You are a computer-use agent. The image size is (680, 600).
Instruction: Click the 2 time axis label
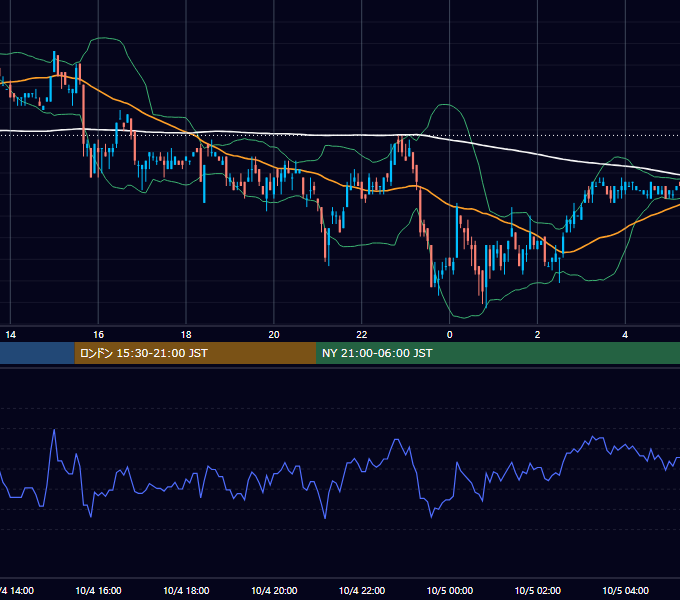pos(537,335)
